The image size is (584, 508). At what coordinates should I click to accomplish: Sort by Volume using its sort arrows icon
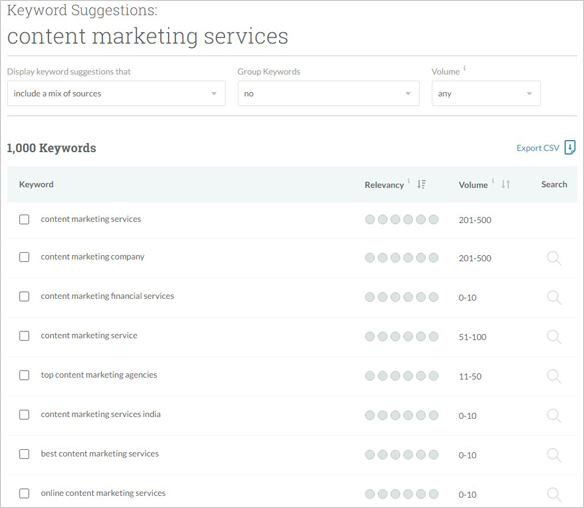[x=505, y=184]
